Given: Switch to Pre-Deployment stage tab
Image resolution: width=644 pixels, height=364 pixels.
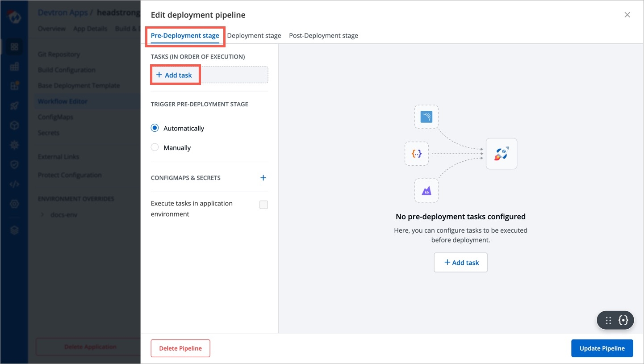Looking at the screenshot, I should point(185,36).
